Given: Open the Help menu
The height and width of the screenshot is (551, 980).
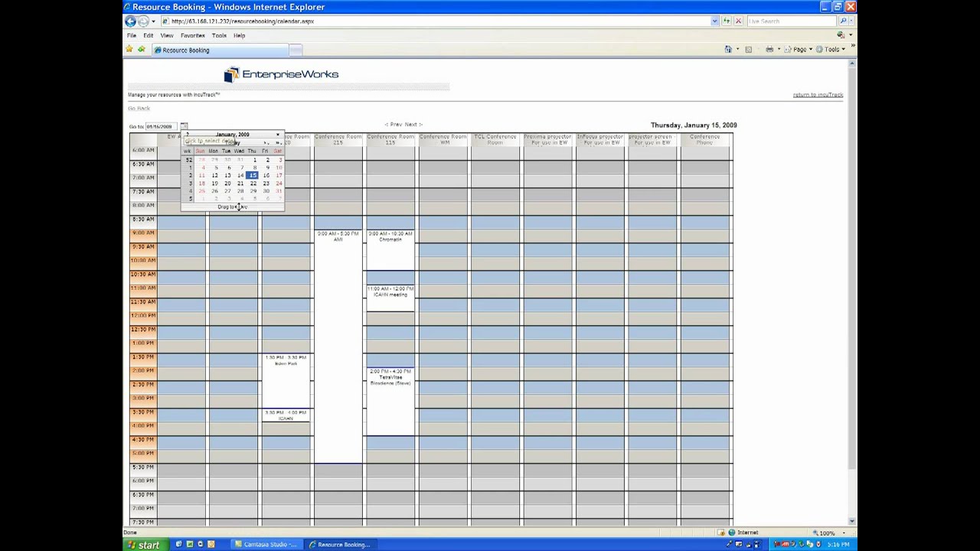Looking at the screenshot, I should (239, 35).
